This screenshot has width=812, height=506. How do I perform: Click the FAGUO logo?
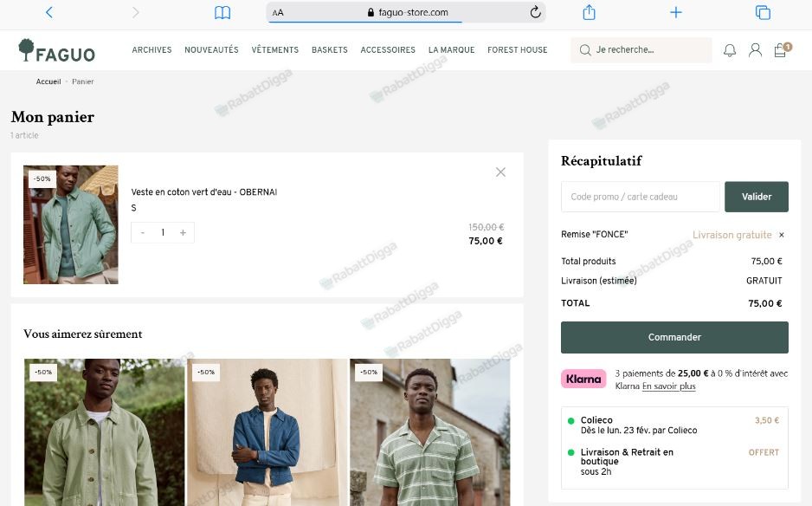57,49
